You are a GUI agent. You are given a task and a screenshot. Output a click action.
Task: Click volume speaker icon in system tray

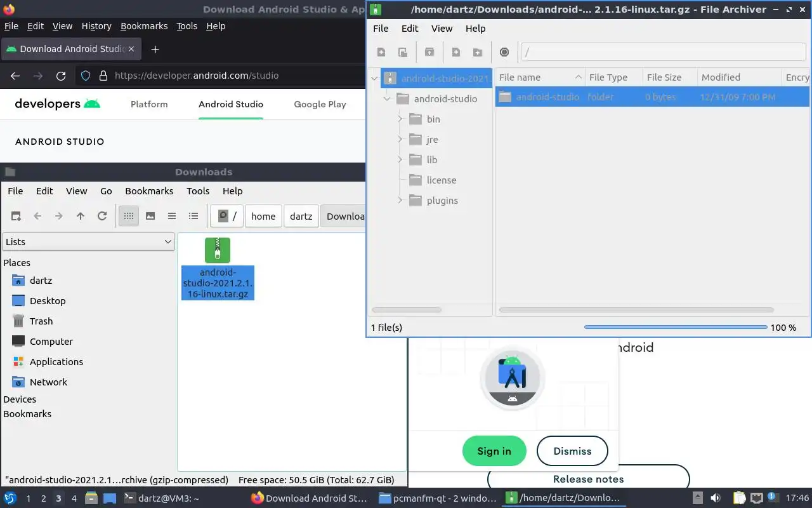[716, 498]
